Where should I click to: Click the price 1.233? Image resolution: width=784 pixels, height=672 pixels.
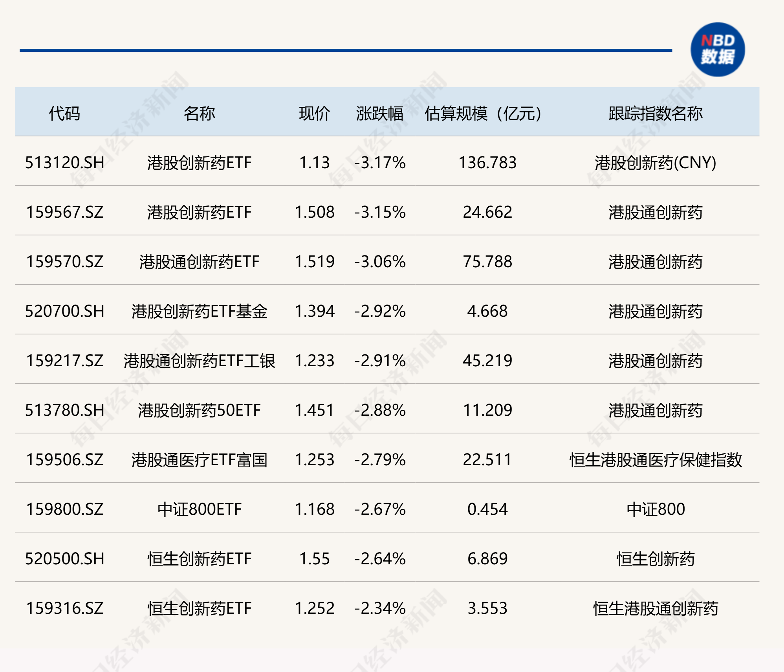pos(315,360)
